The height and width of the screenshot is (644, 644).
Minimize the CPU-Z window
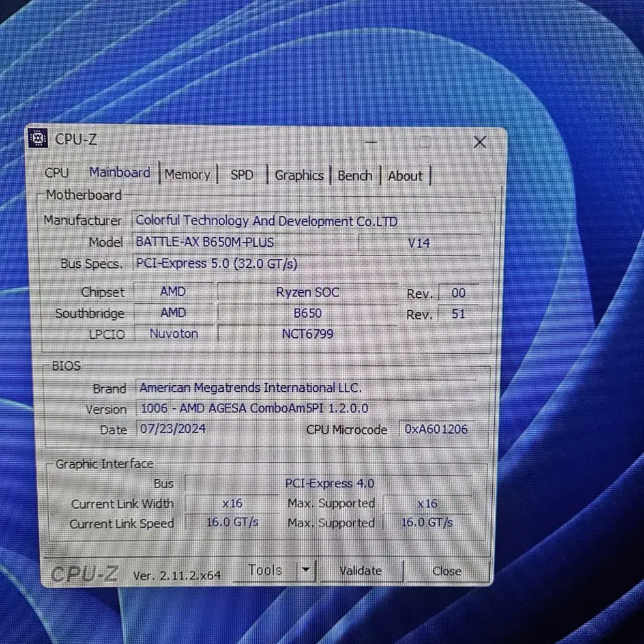click(x=371, y=142)
